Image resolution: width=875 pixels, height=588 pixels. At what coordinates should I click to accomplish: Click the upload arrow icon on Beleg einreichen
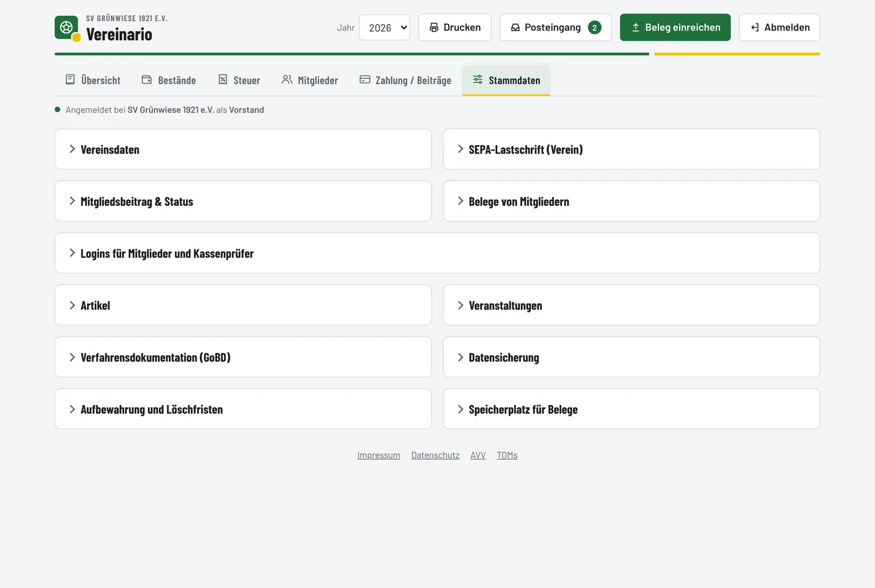point(635,27)
